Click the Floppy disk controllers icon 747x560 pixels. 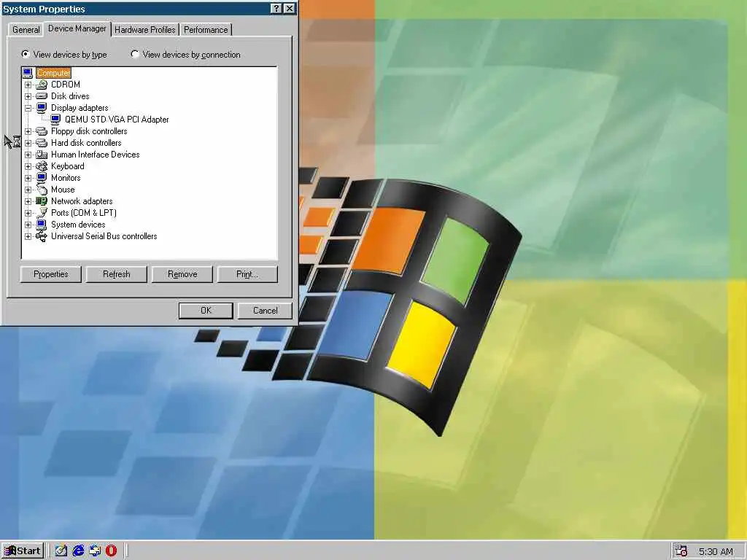click(42, 131)
